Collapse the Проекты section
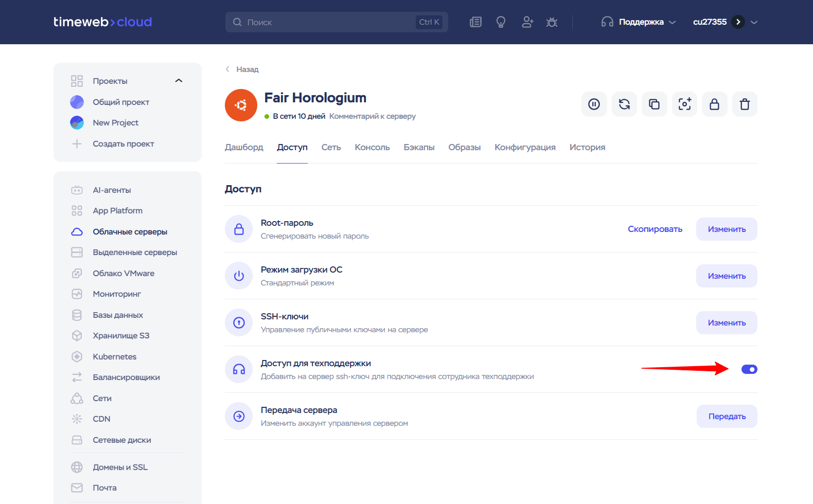Viewport: 813px width, 504px height. 179,81
